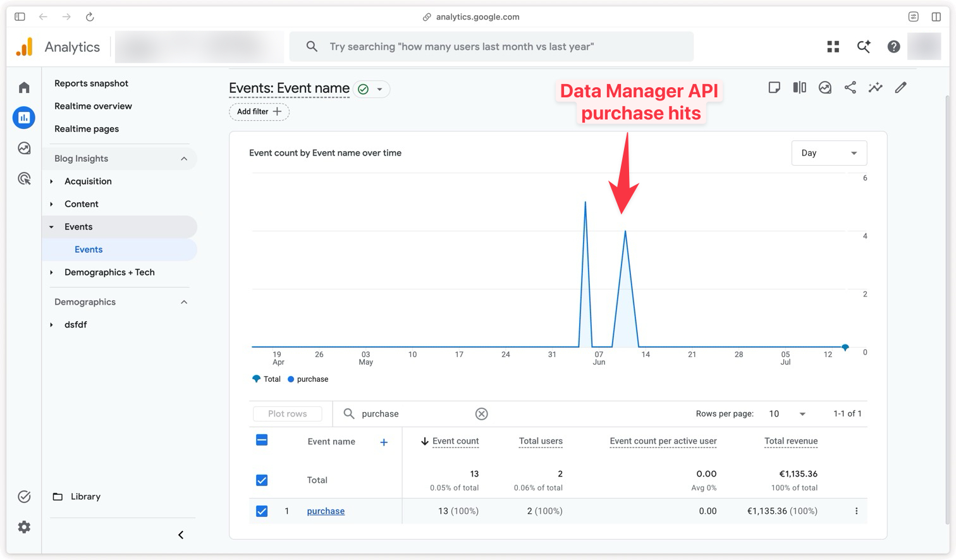This screenshot has width=956, height=560.
Task: Open the Day granularity dropdown
Action: [829, 153]
